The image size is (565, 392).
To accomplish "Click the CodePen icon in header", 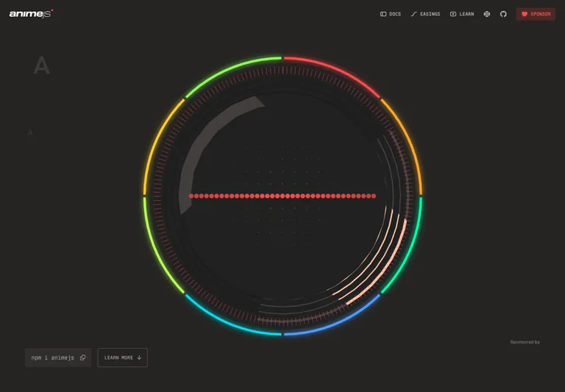I will pyautogui.click(x=487, y=14).
